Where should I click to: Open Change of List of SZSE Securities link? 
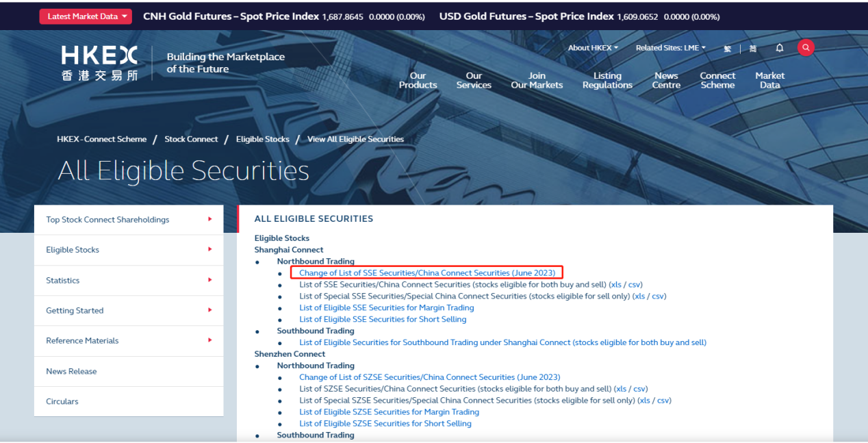coord(429,377)
